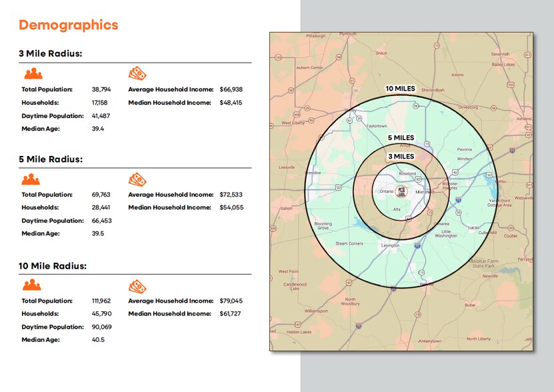Click the 3-mile Total Population value 38,794
The height and width of the screenshot is (392, 554).
101,89
